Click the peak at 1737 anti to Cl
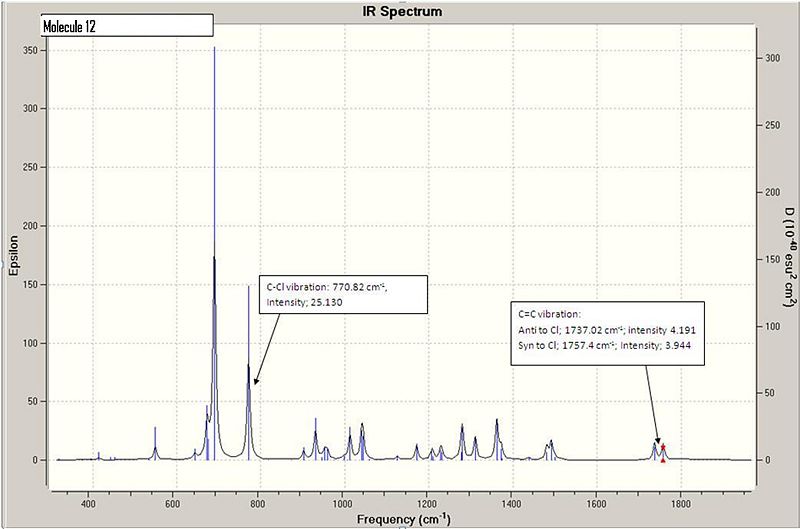 point(654,451)
